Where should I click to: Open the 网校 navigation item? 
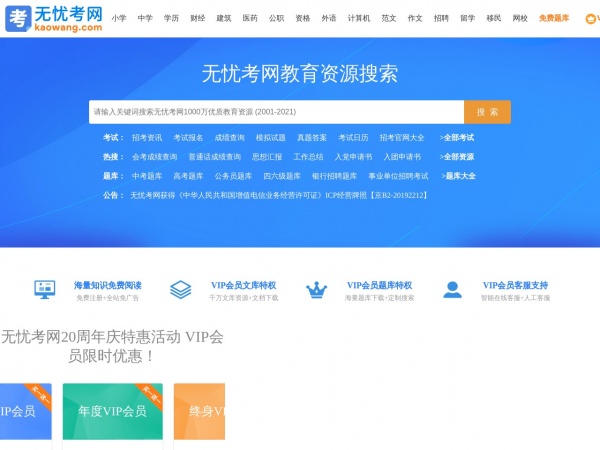pos(520,18)
